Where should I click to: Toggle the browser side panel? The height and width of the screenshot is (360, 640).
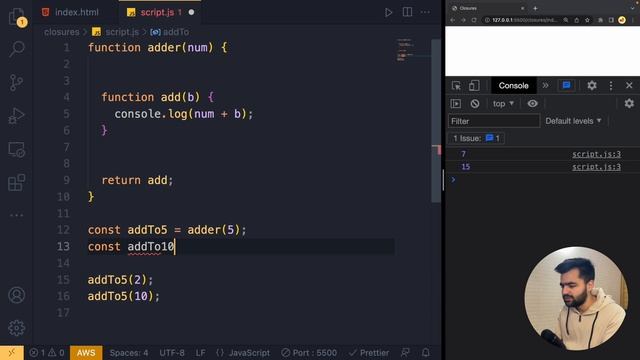[611, 20]
